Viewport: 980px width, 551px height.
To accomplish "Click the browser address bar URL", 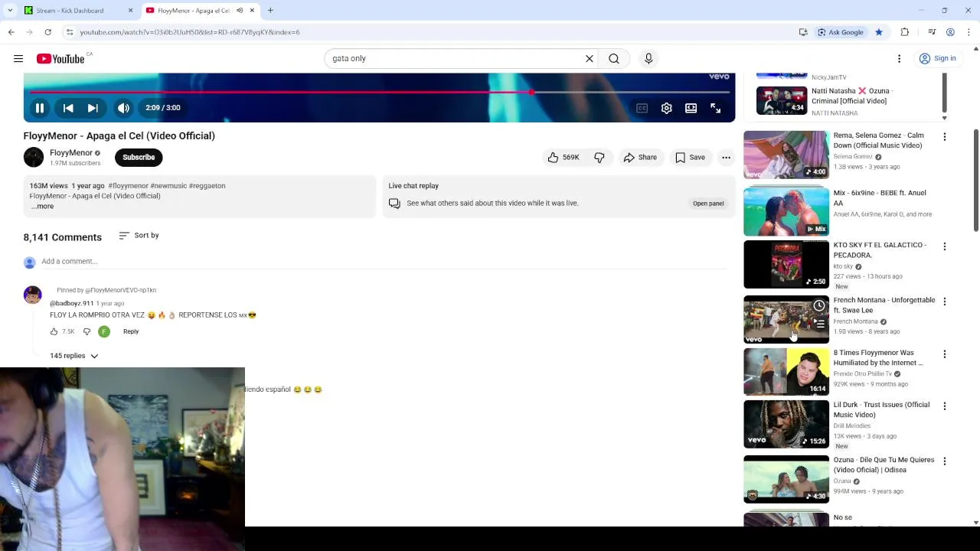I will [x=190, y=32].
